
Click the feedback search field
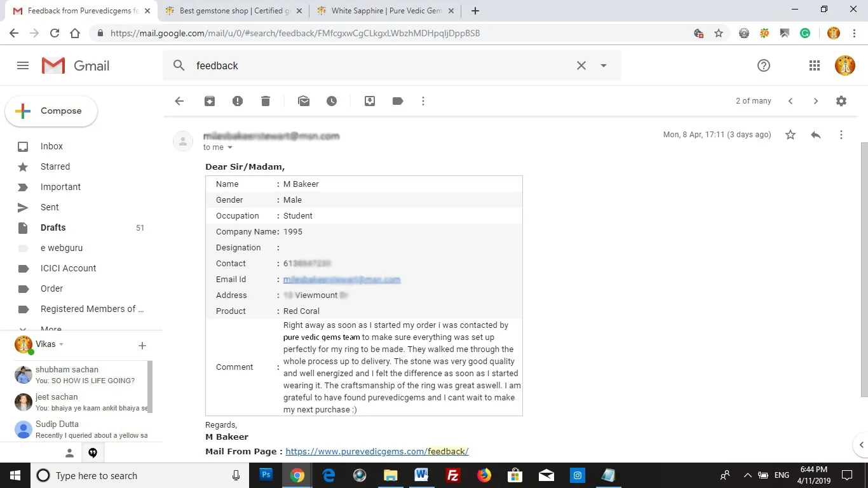(x=381, y=65)
